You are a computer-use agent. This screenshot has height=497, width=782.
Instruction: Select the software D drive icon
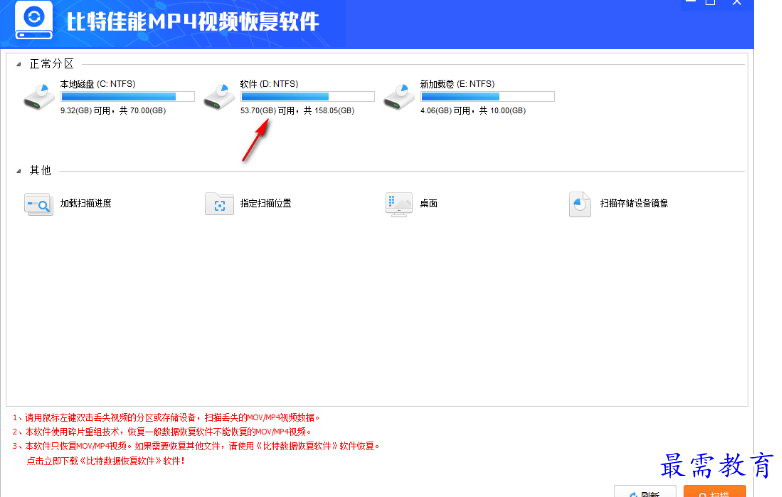coord(219,97)
